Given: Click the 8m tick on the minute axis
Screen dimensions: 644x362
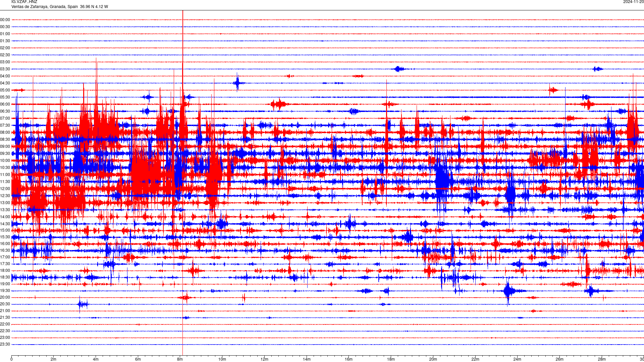Looking at the screenshot, I should click(180, 359).
